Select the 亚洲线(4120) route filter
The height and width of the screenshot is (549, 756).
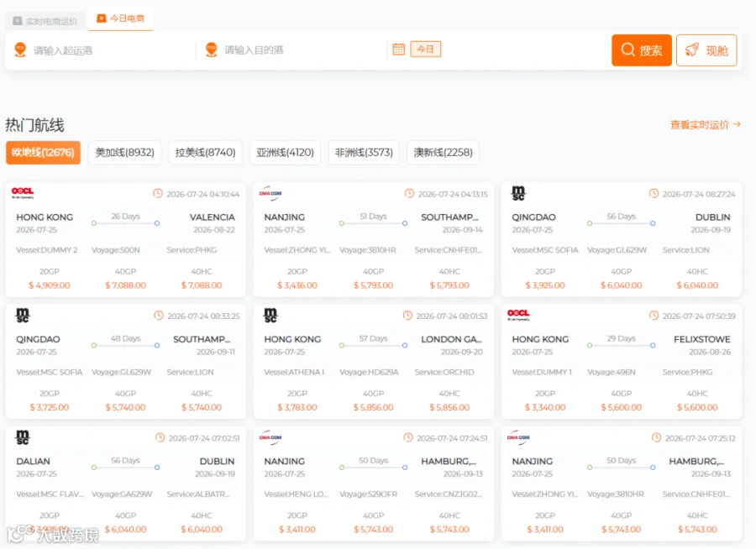[285, 152]
